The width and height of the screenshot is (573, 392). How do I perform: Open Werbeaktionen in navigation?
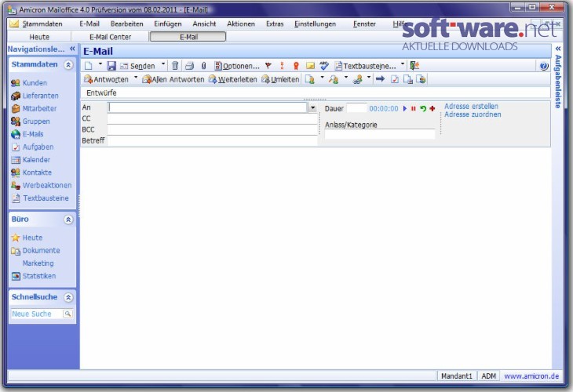point(42,185)
